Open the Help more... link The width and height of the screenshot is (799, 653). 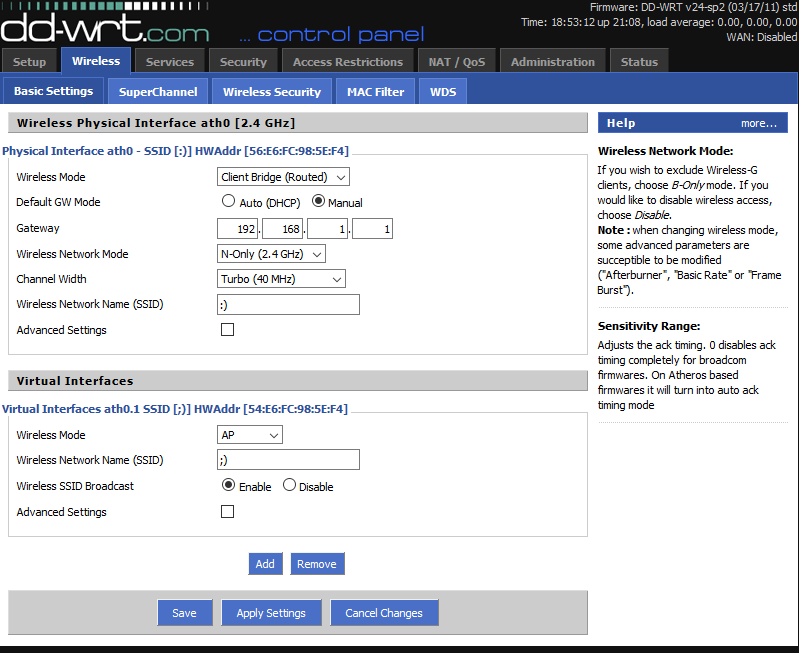[759, 123]
